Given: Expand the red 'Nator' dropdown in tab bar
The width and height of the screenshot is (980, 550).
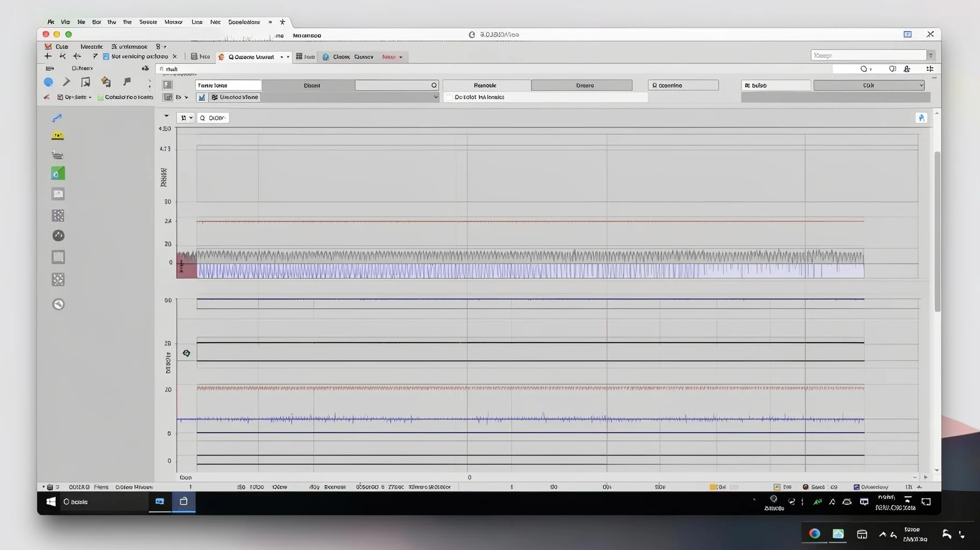Looking at the screenshot, I should [x=401, y=57].
